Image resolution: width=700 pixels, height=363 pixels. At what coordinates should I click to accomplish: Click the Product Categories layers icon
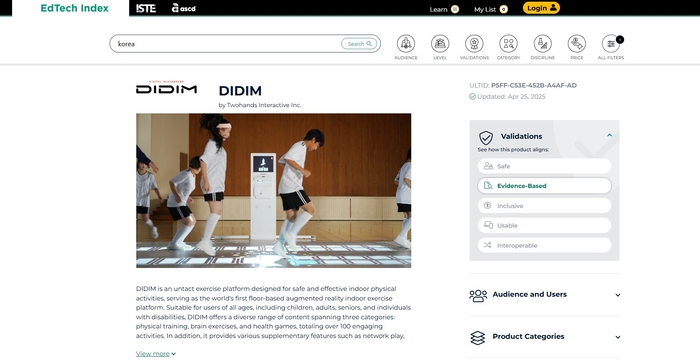point(478,338)
